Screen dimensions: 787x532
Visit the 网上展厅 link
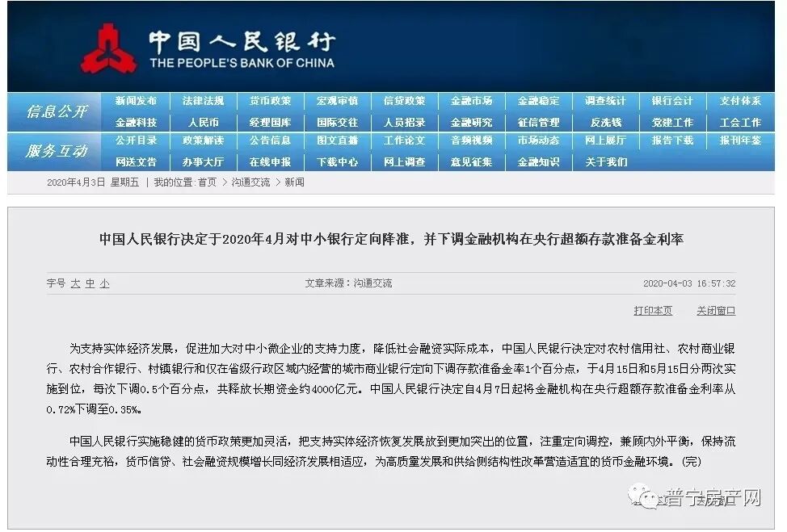(x=605, y=140)
